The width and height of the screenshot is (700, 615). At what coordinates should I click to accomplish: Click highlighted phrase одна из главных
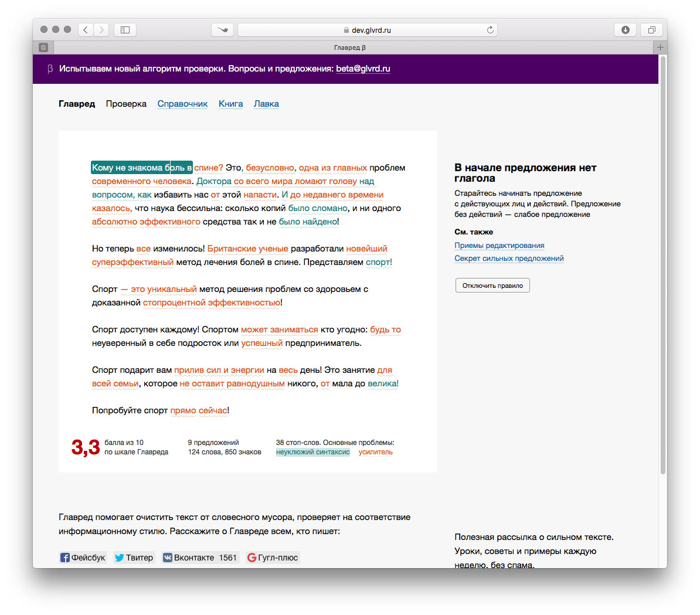[332, 168]
